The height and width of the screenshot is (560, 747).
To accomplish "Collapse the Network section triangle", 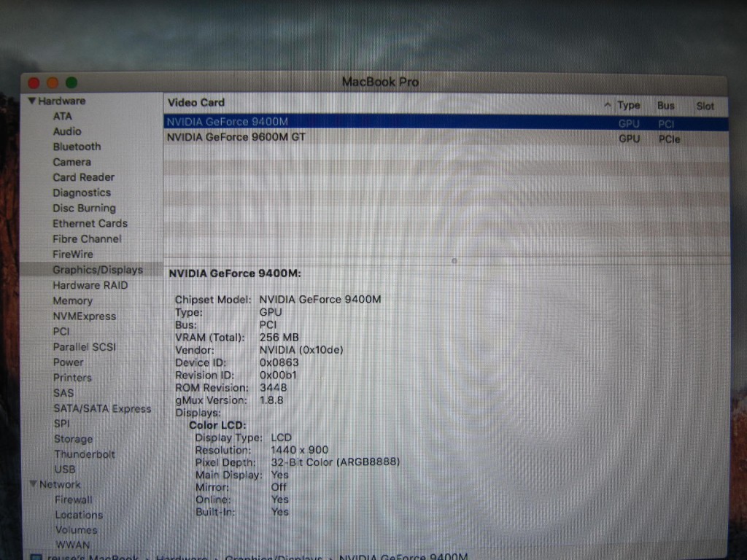I will point(34,484).
